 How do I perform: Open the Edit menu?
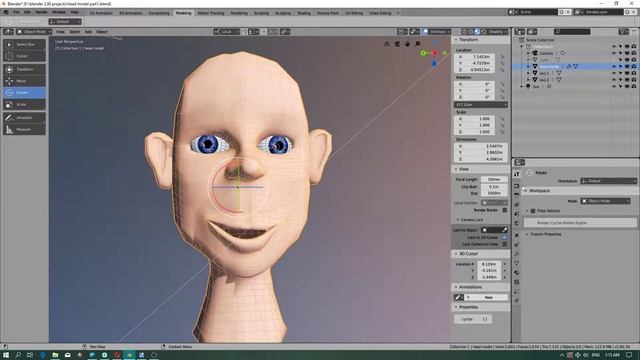27,12
